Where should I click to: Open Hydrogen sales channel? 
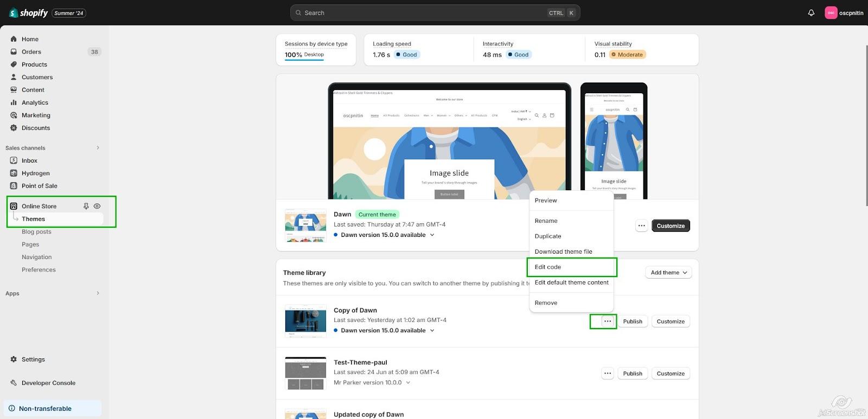click(35, 173)
